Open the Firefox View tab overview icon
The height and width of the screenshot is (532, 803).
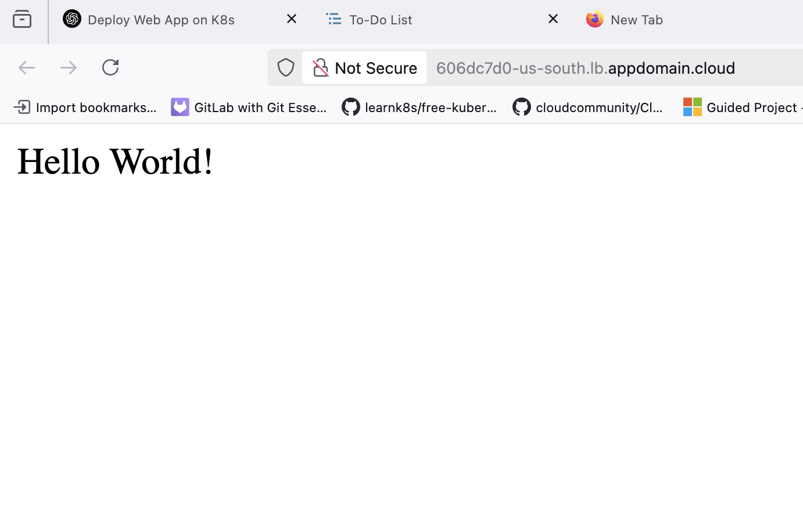point(22,20)
